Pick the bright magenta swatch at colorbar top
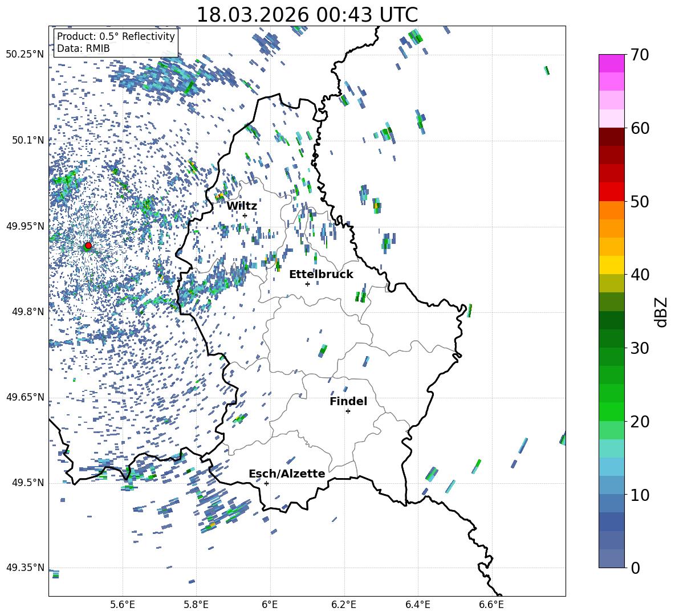Viewport: 675px width, 616px height. [612, 63]
